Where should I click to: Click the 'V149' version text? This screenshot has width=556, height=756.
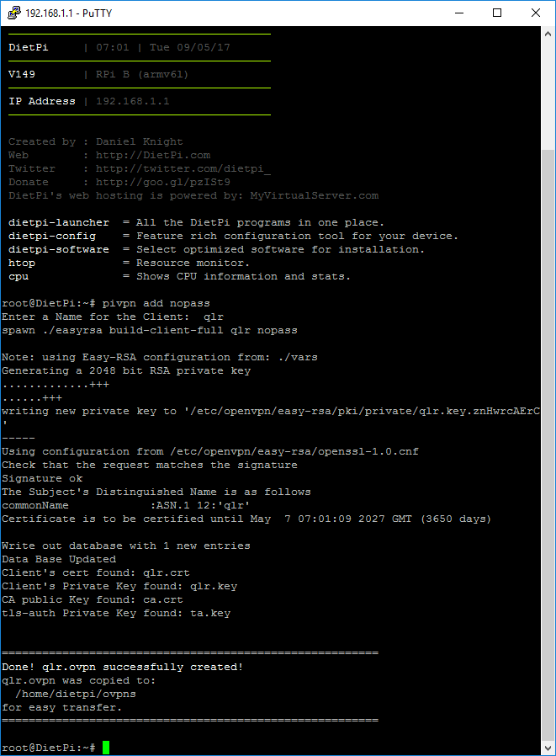22,74
